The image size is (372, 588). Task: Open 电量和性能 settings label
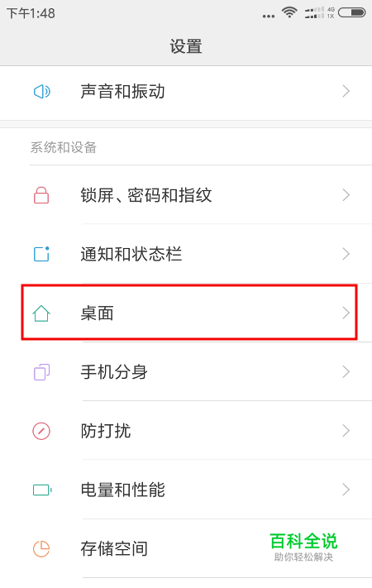[122, 490]
